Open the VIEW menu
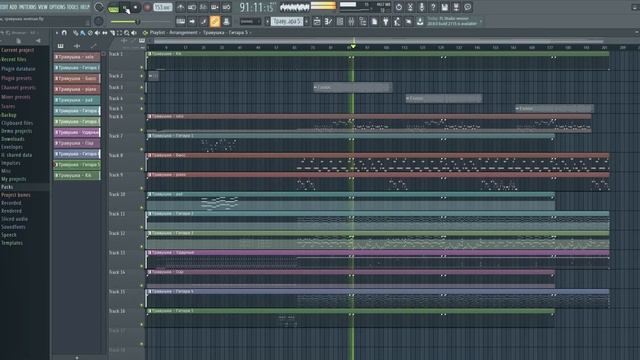 tap(43, 7)
